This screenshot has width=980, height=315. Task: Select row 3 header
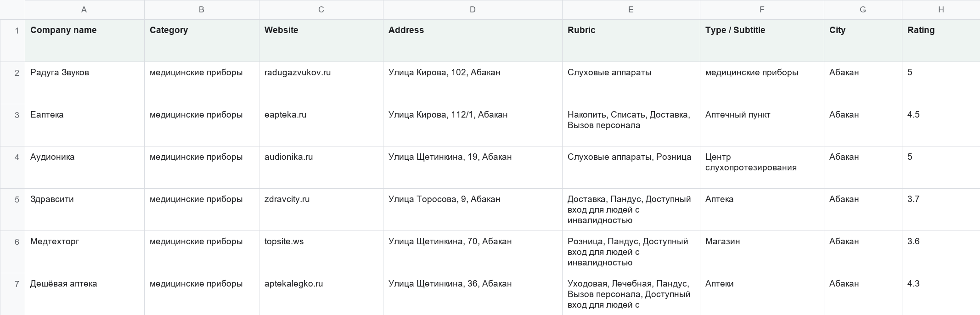[x=12, y=125]
